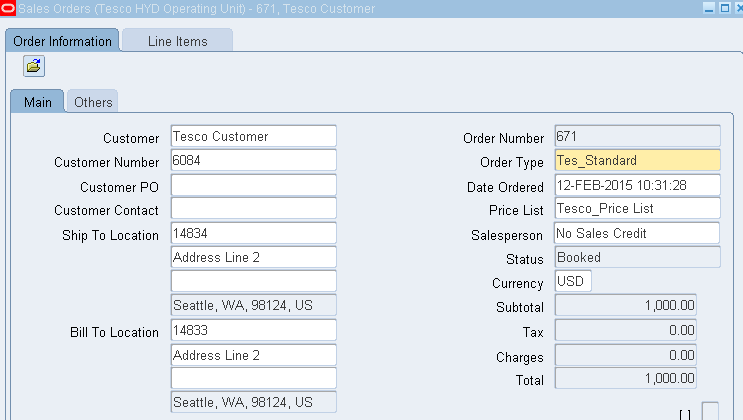
Task: Select the Main sub-tab
Action: pyautogui.click(x=37, y=101)
